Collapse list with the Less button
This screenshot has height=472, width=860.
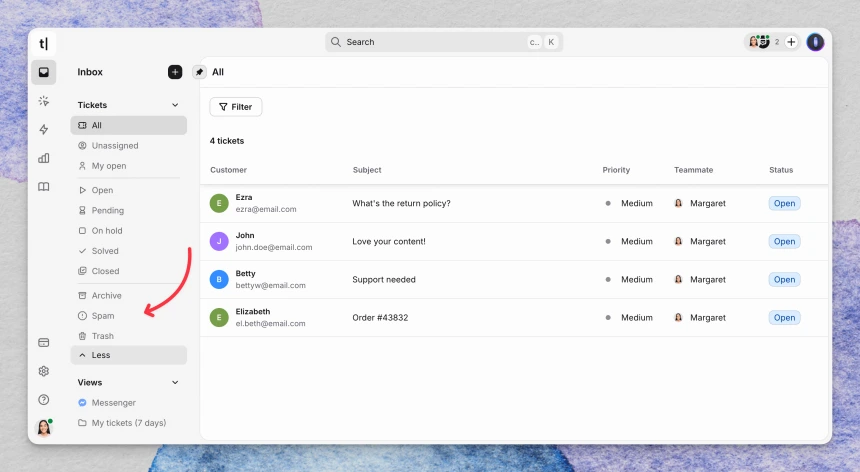[128, 355]
